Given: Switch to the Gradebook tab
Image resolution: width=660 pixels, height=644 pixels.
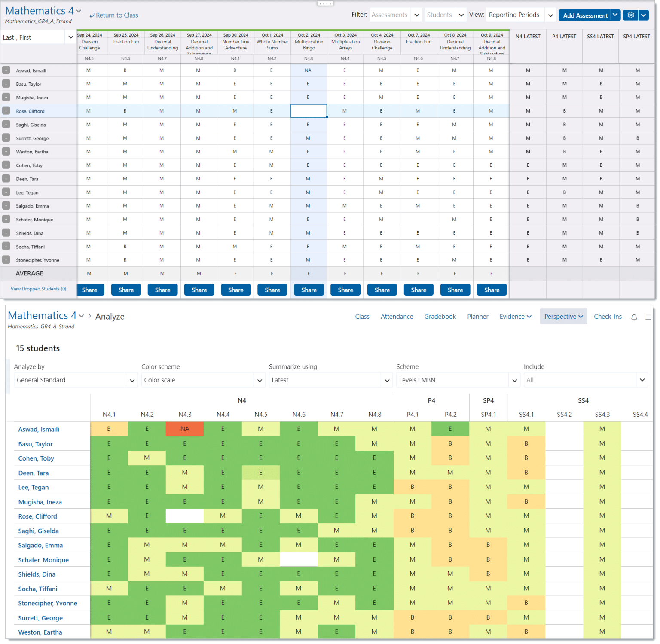Looking at the screenshot, I should click(440, 317).
